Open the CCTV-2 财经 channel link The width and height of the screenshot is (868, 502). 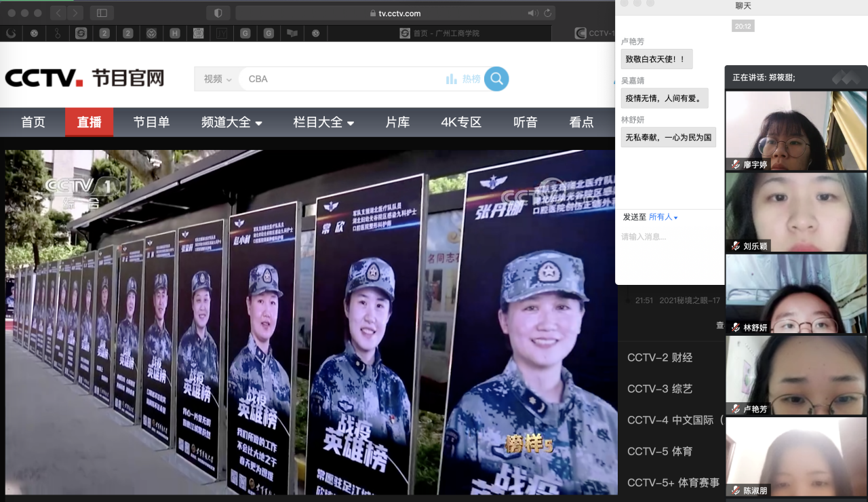pos(660,358)
